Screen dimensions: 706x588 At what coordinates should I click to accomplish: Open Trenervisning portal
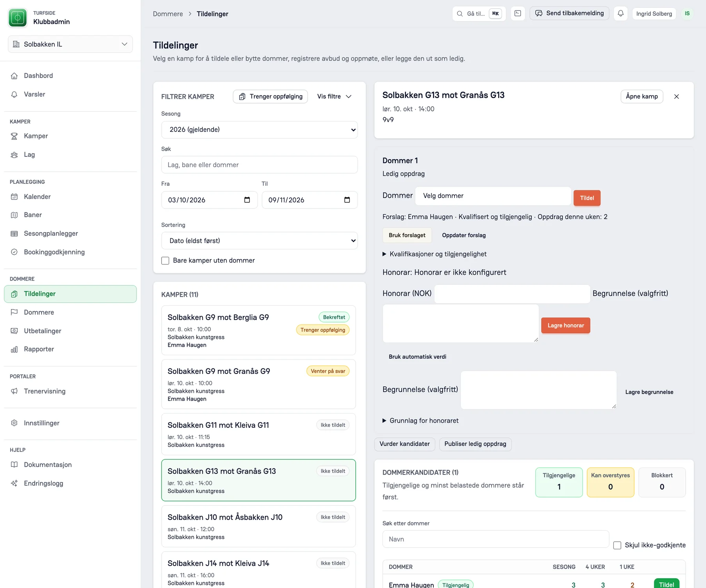click(x=70, y=391)
